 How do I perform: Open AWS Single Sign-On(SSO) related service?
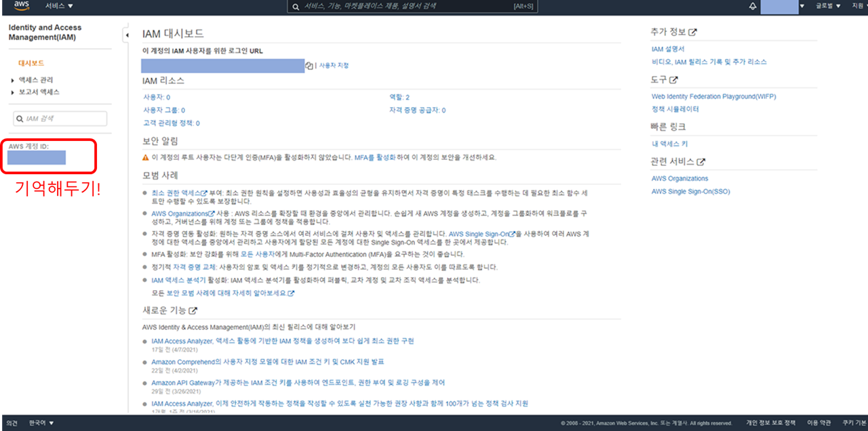click(x=691, y=192)
